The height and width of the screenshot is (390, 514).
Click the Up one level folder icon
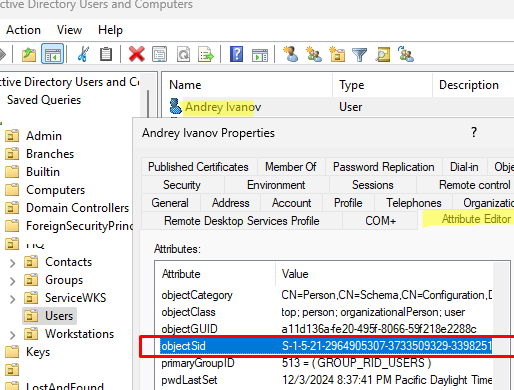pyautogui.click(x=29, y=54)
